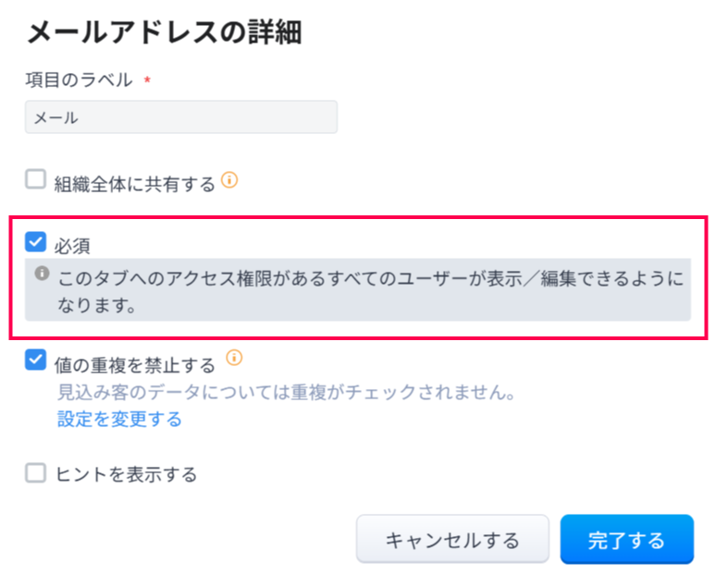Image resolution: width=728 pixels, height=586 pixels.
Task: Click the info icon next to 値の重複を禁止する
Action: click(234, 358)
